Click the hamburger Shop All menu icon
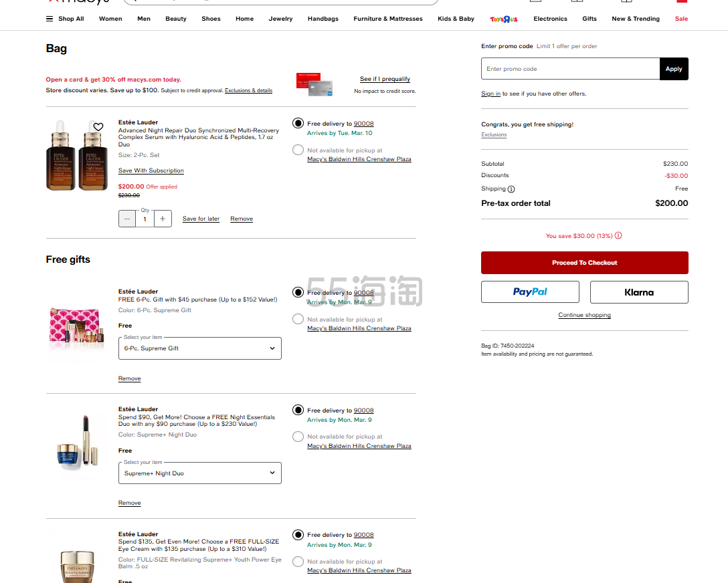This screenshot has width=728, height=583. coord(50,19)
